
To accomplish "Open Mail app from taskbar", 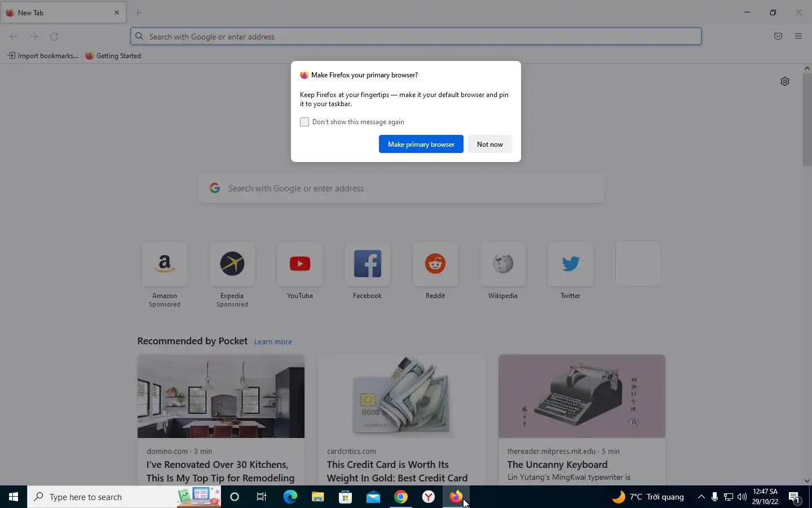I will [373, 497].
